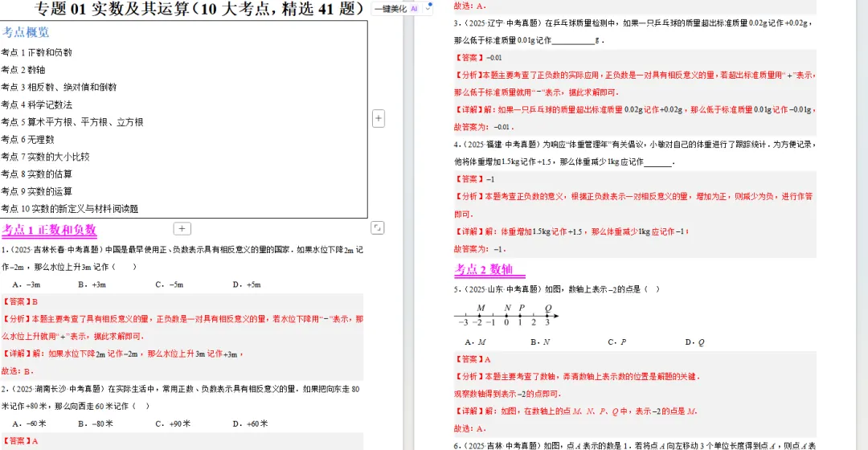Click option A. −3m in question 1
Screen dimensions: 868x450
pos(27,284)
